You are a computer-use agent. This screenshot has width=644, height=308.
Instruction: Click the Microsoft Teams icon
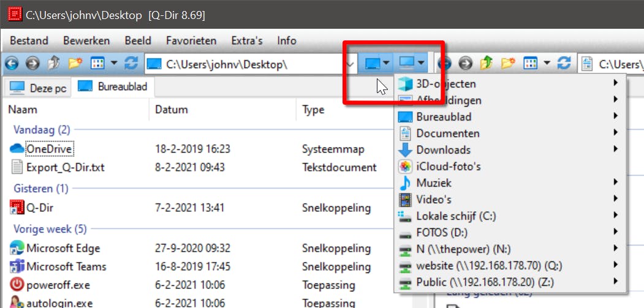[x=17, y=266]
